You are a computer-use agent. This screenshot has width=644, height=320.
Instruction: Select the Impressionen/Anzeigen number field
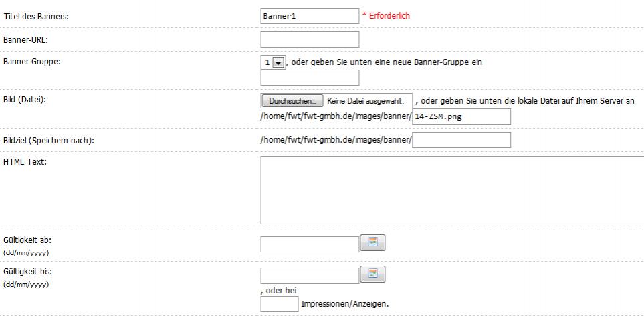tap(280, 304)
